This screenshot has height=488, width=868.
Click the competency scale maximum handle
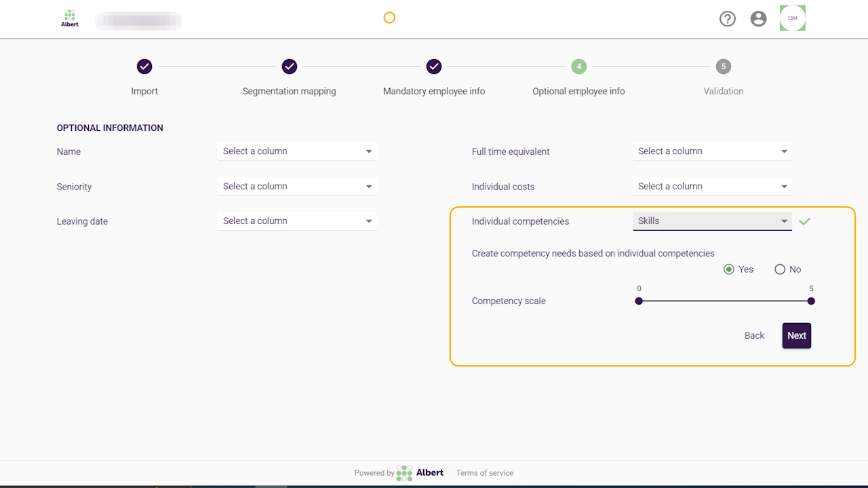point(811,301)
